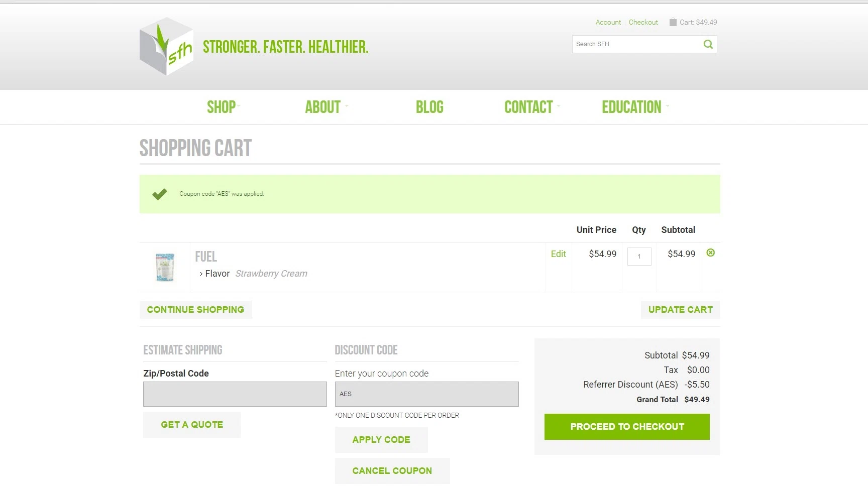Click the Grand Total $49.49 value

click(697, 400)
